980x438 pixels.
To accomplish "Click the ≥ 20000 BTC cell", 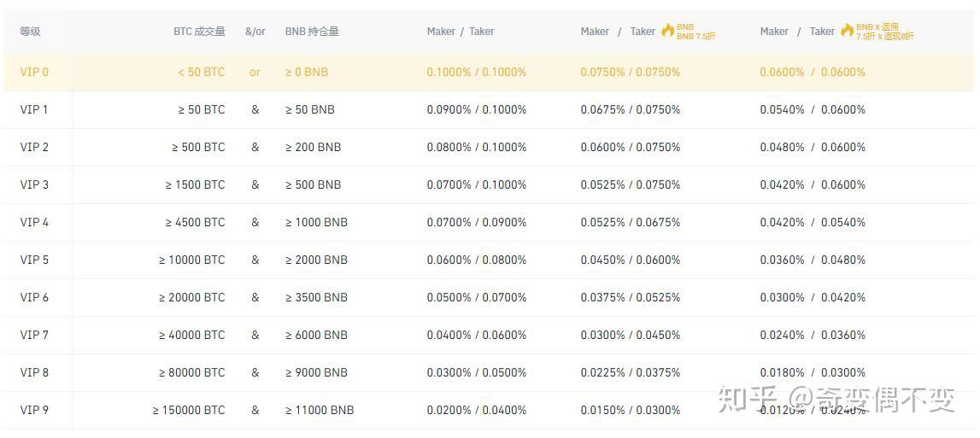I will 192,297.
